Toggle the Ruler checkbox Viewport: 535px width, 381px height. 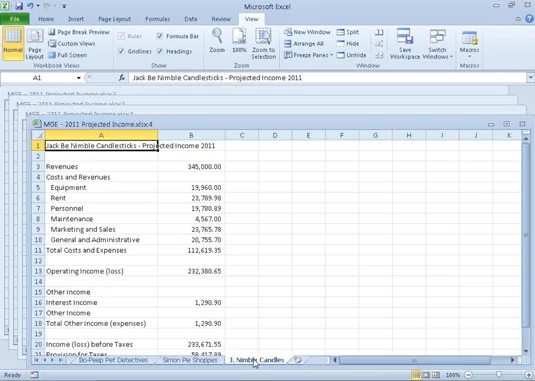click(121, 36)
